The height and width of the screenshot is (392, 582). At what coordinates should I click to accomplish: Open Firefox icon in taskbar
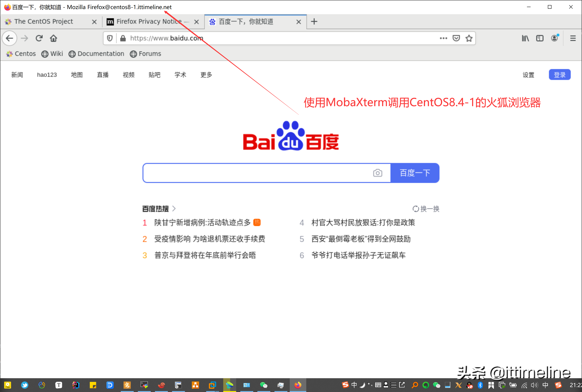[x=298, y=385]
